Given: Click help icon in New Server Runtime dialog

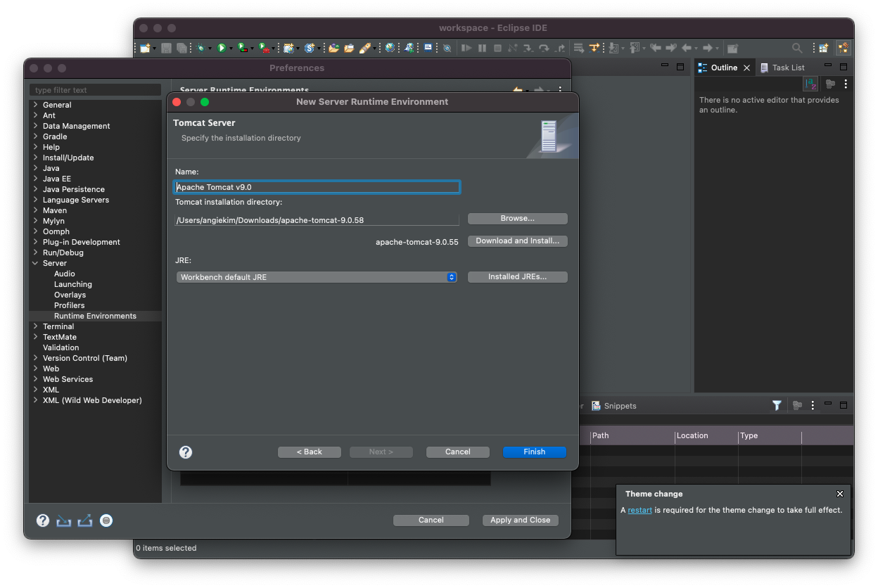Looking at the screenshot, I should [x=186, y=452].
